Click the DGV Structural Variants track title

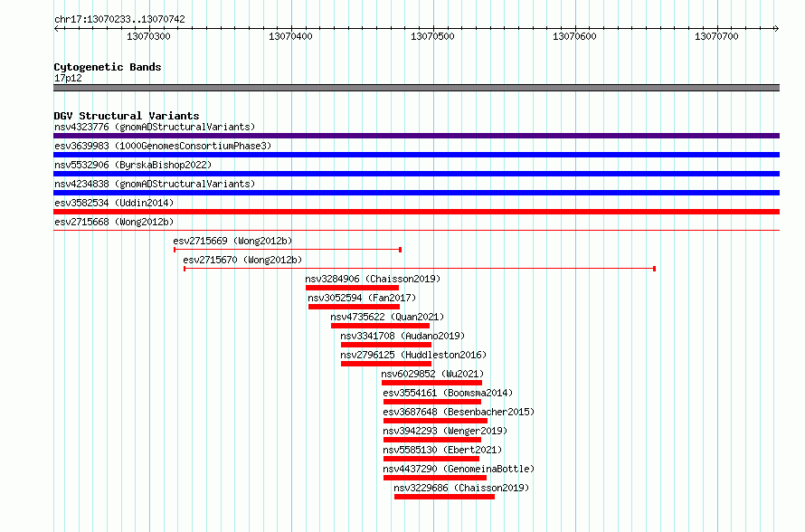(x=127, y=116)
